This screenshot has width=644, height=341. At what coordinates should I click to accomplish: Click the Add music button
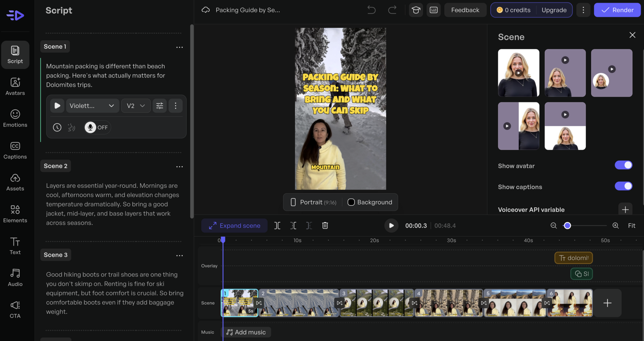click(x=246, y=332)
